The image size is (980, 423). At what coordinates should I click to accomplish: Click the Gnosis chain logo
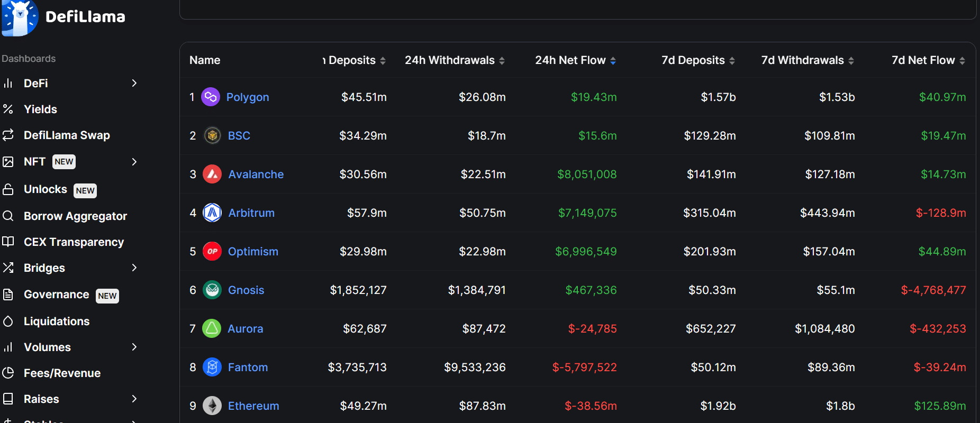[x=212, y=290]
